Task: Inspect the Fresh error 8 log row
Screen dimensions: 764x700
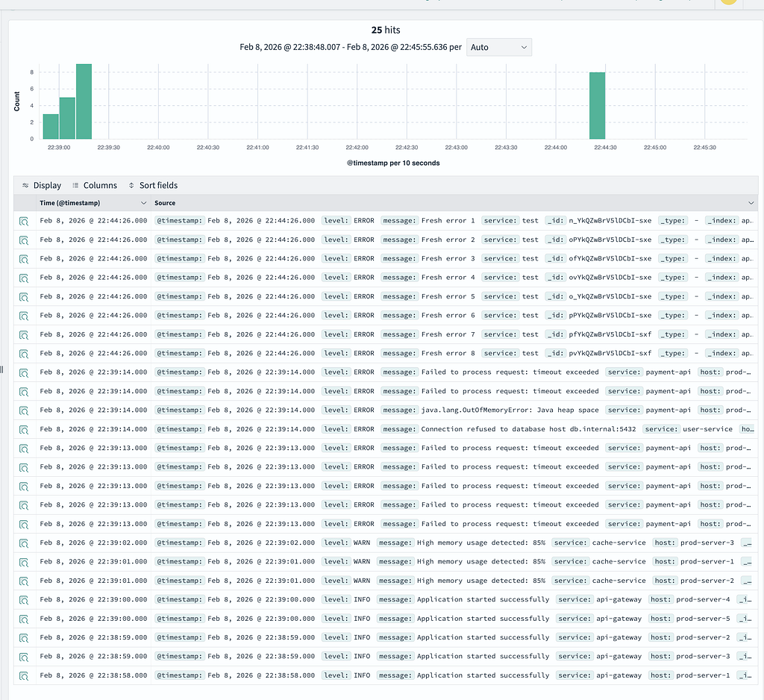Action: click(x=23, y=354)
